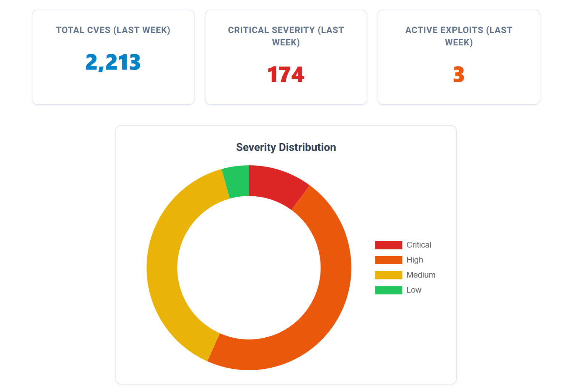Image resolution: width=567 pixels, height=392 pixels.
Task: Click the Active Exploits (Last Week) heading
Action: pyautogui.click(x=459, y=36)
